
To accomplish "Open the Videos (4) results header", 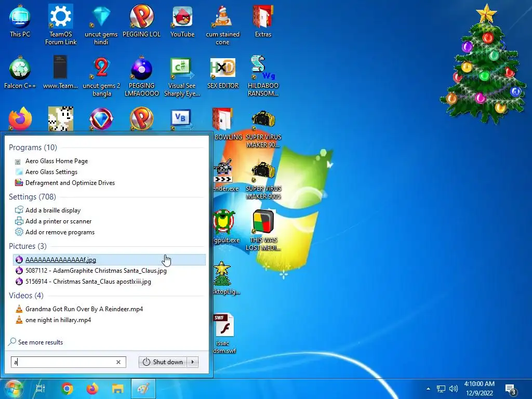I will coord(26,296).
